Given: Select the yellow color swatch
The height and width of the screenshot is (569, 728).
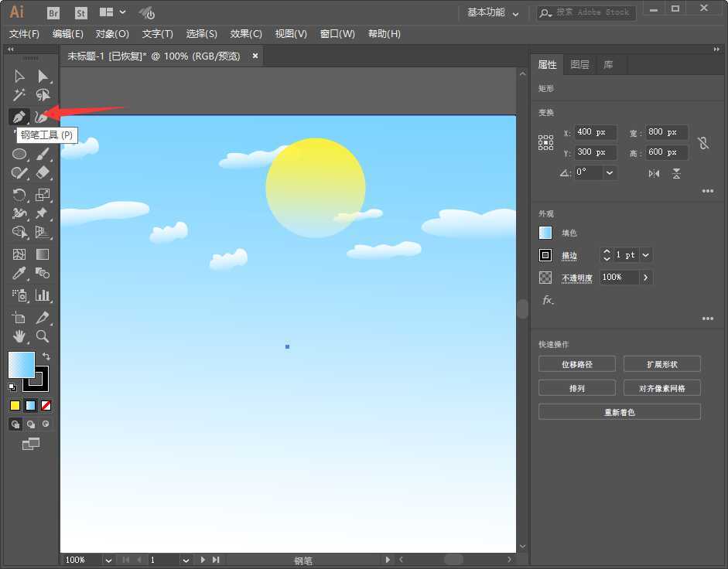Looking at the screenshot, I should point(14,405).
